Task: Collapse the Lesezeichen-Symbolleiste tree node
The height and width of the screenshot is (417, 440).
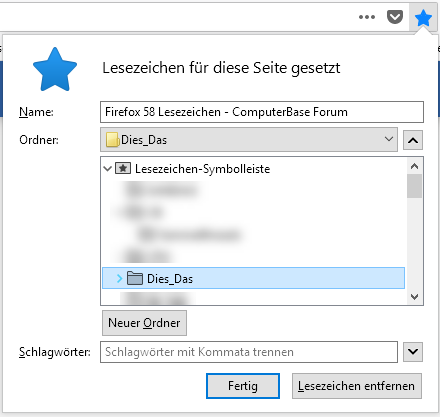Action: point(107,169)
